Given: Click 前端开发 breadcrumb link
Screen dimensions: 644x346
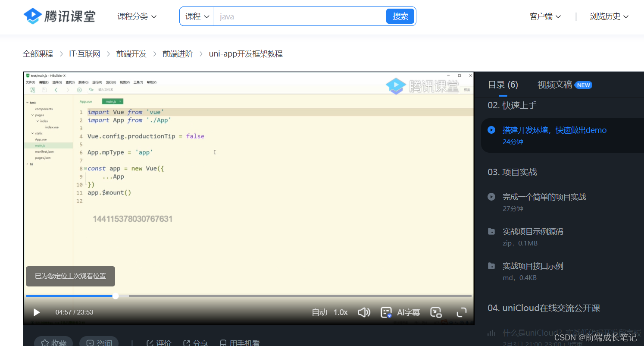Looking at the screenshot, I should click(x=131, y=54).
